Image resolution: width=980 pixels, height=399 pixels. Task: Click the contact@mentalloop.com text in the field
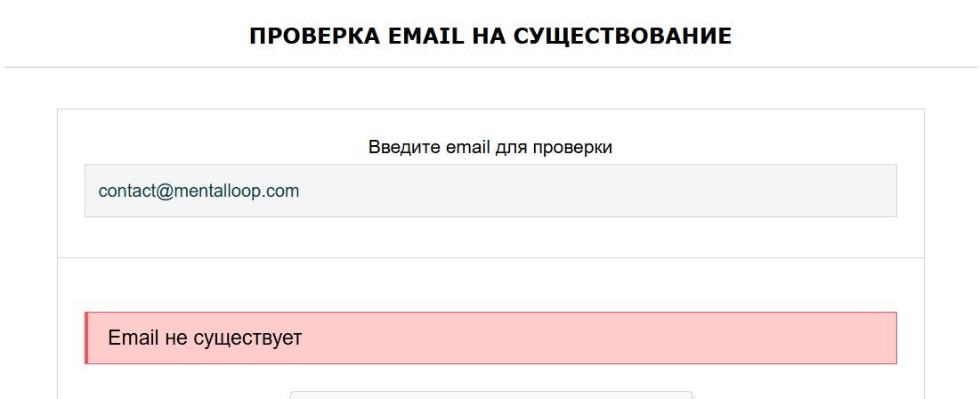198,191
